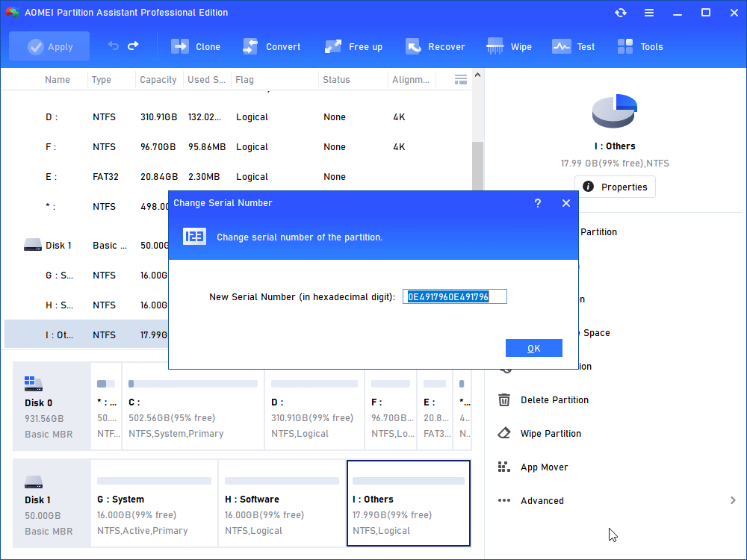Click the redo arrow icon

133,46
